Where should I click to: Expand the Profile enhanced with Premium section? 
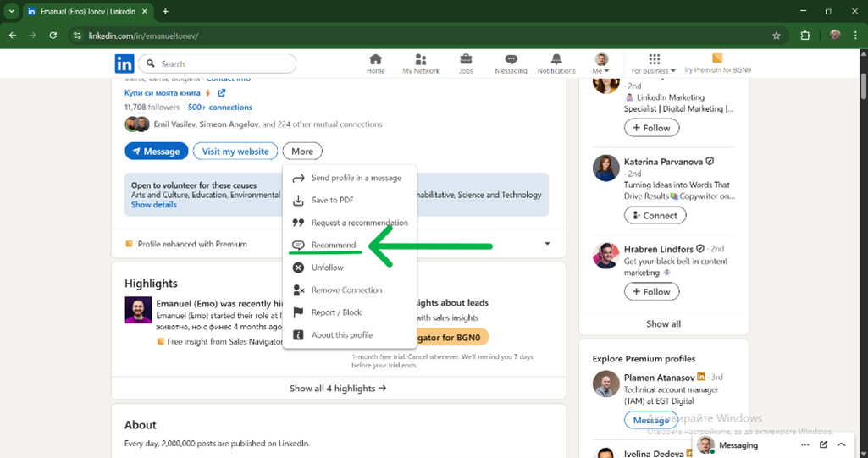pos(547,244)
